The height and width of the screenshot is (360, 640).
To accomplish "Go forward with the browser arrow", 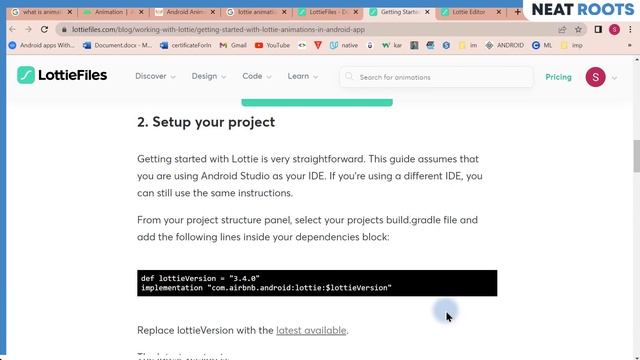I will coord(28,29).
